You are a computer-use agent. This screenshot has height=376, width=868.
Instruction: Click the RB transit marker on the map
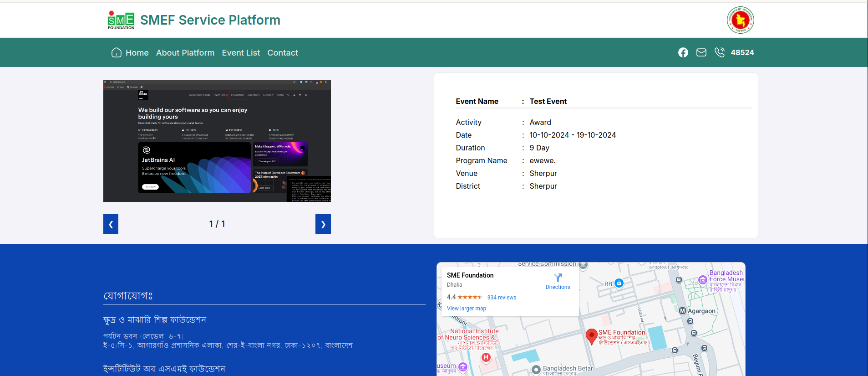619,283
